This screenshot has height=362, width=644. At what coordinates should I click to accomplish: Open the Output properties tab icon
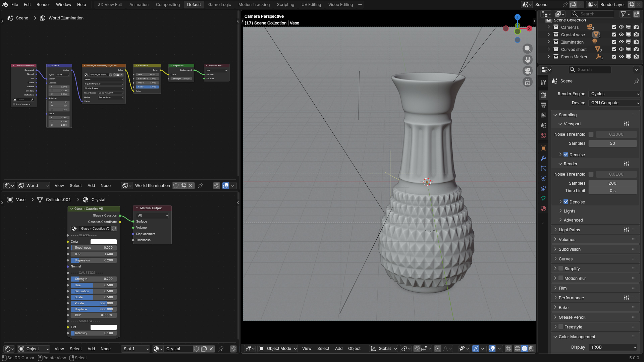pyautogui.click(x=543, y=105)
